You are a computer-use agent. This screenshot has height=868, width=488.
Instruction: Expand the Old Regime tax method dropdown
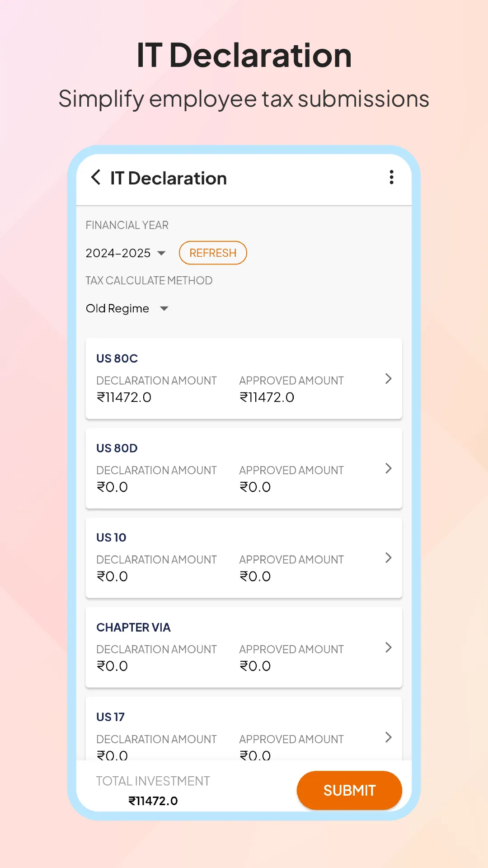point(127,308)
